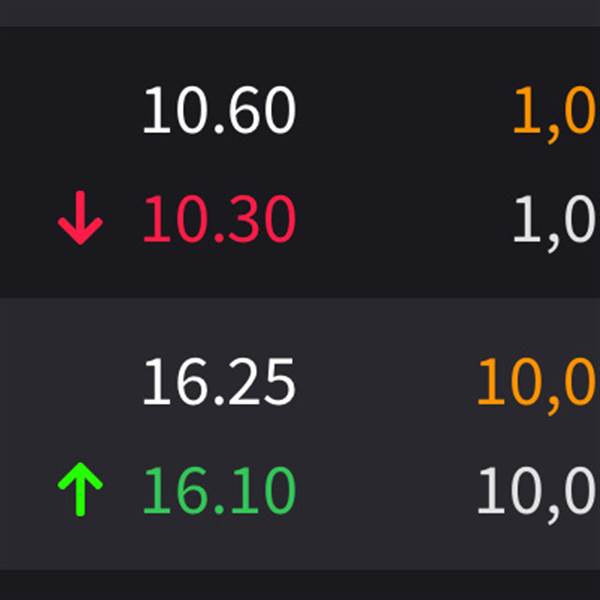This screenshot has height=600, width=600.
Task: Select the white 10.60 price
Action: 219,111
